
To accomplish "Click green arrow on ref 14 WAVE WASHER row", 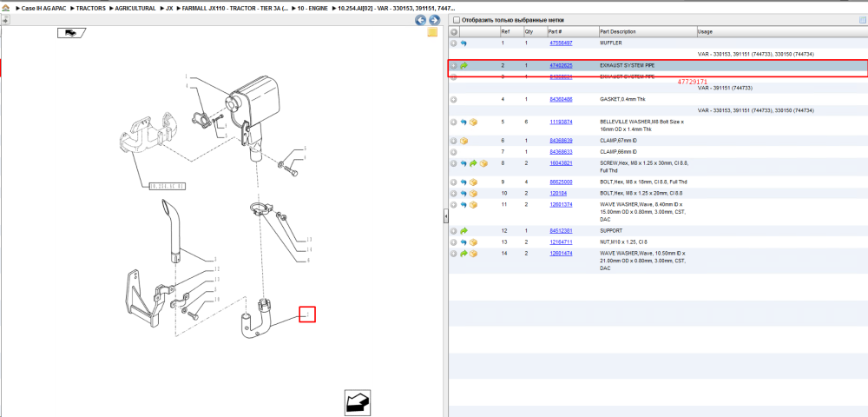I will [x=464, y=254].
